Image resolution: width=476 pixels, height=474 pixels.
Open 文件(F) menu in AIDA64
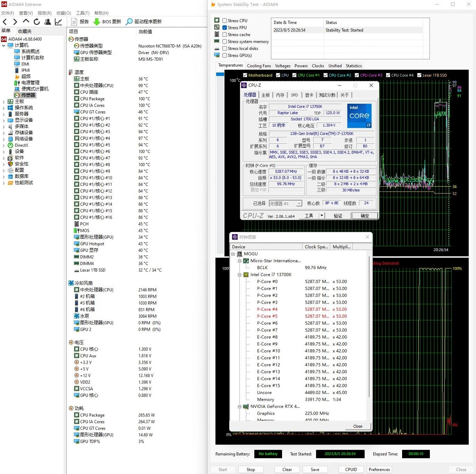click(x=8, y=13)
